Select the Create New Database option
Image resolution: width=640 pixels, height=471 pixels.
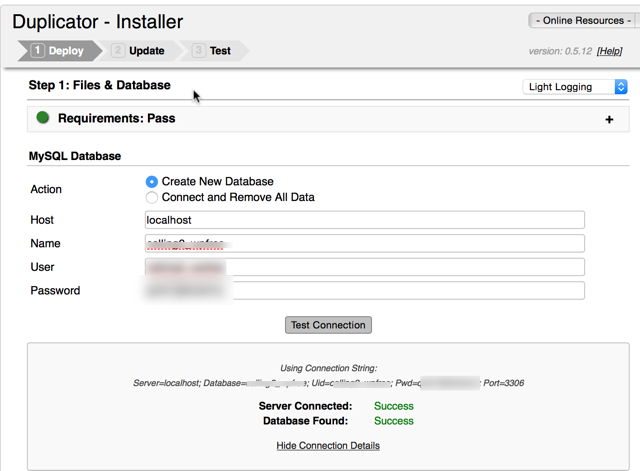point(152,182)
